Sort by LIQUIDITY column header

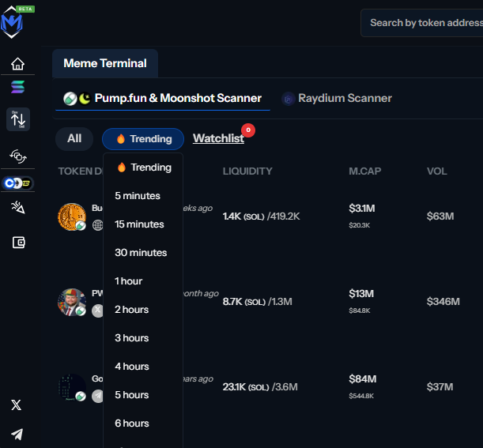coord(247,171)
